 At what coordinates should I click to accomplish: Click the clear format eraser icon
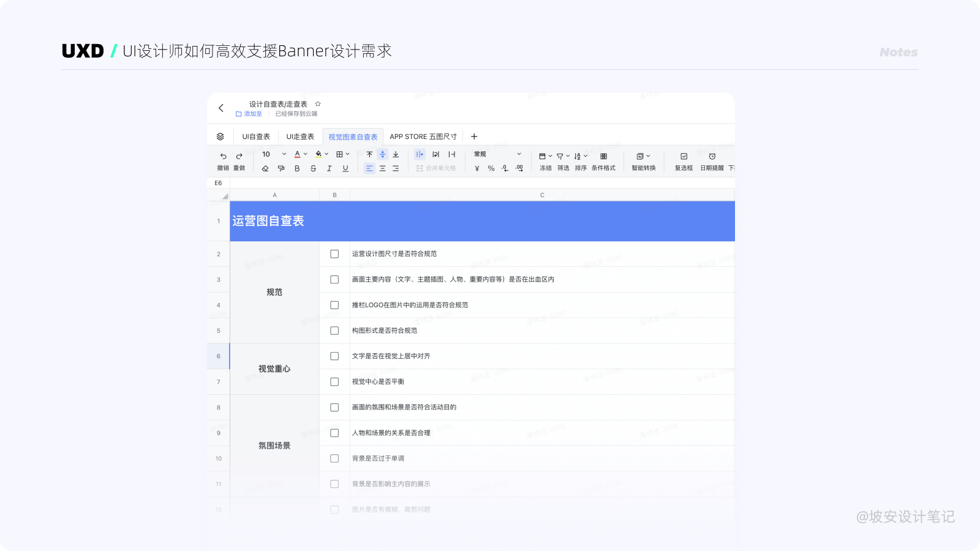265,168
